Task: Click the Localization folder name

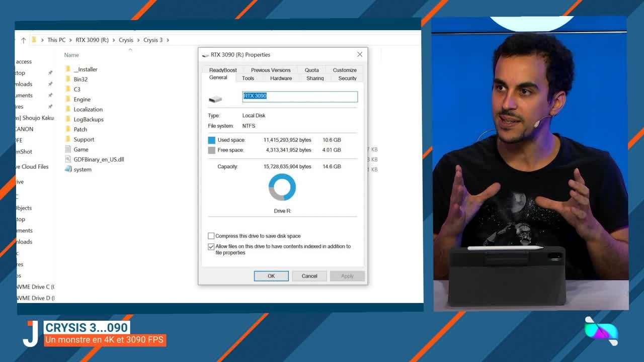Action: click(x=88, y=109)
